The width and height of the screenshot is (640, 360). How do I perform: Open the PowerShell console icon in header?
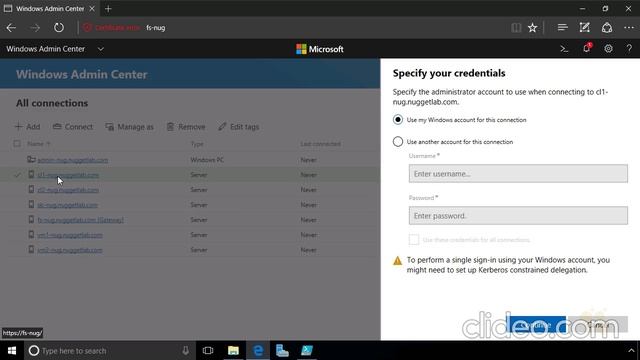coord(564,49)
